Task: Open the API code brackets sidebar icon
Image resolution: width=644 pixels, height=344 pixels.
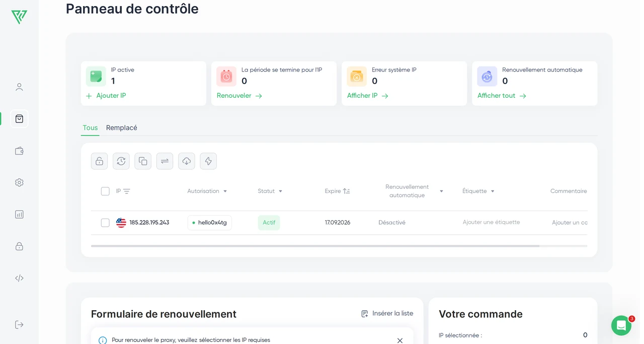Action: click(19, 278)
